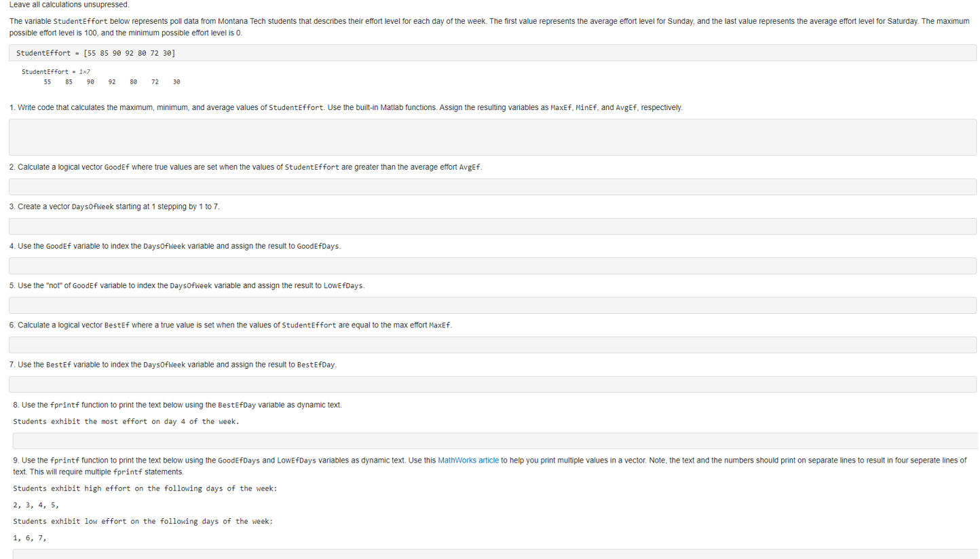Click the answer box for question 1

491,136
